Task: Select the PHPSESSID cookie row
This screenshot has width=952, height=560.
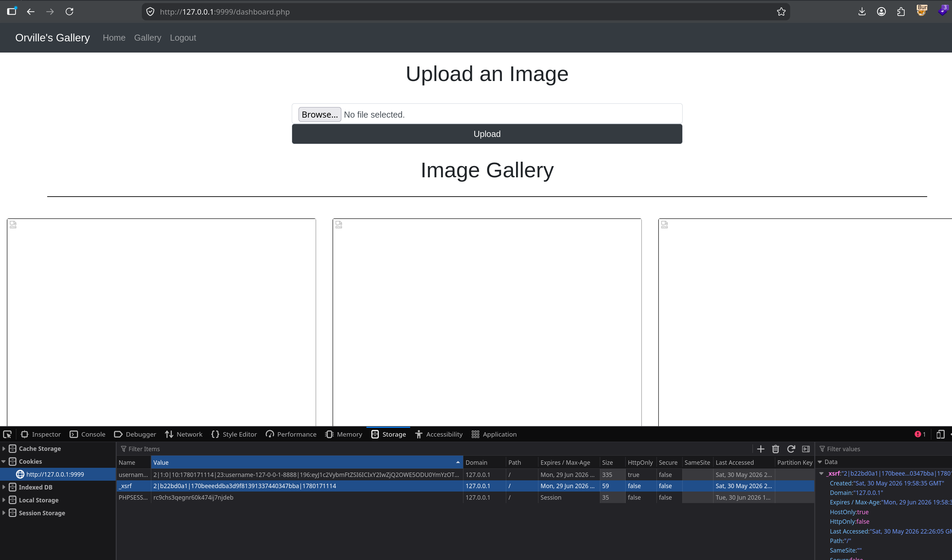Action: (465, 497)
